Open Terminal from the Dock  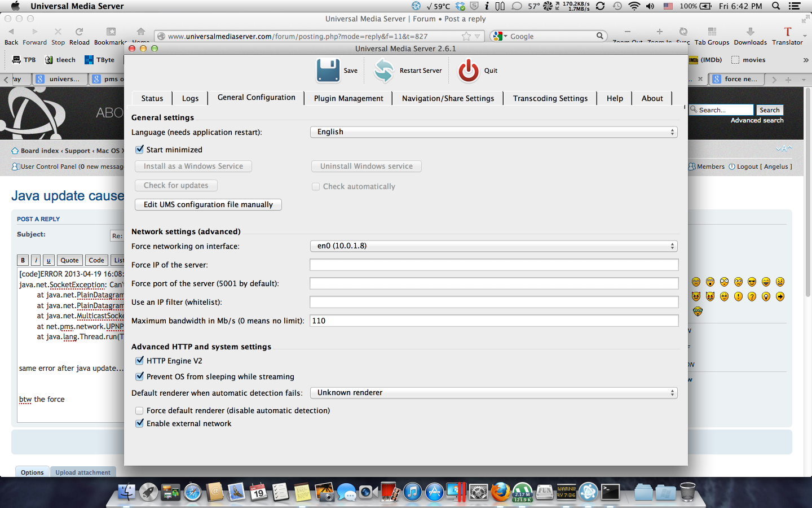(x=610, y=492)
